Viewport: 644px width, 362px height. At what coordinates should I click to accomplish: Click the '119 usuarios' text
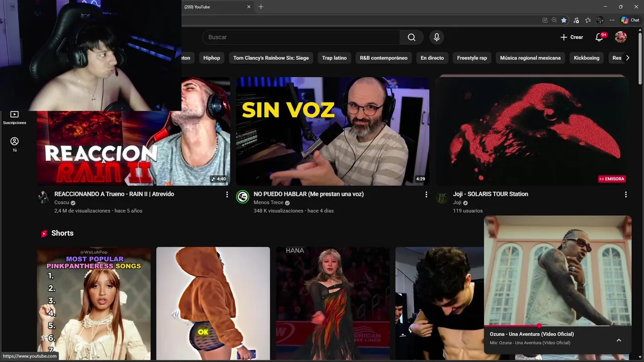[467, 211]
